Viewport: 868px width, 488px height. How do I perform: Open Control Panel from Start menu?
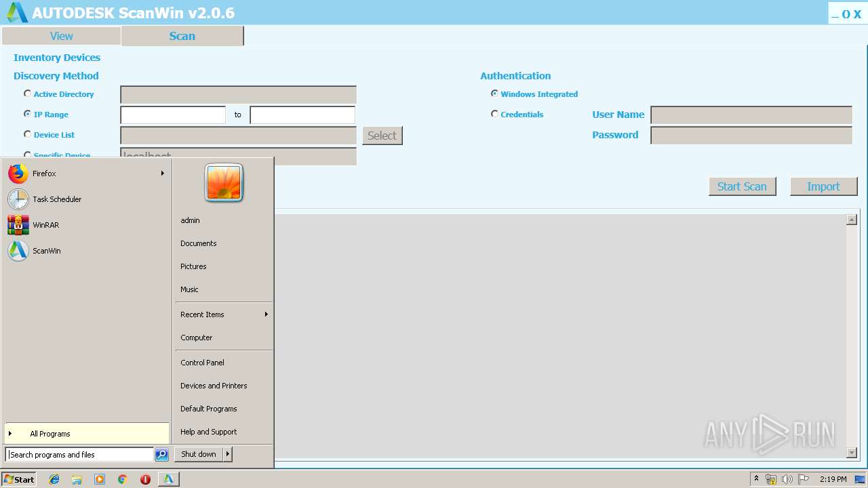coord(202,363)
